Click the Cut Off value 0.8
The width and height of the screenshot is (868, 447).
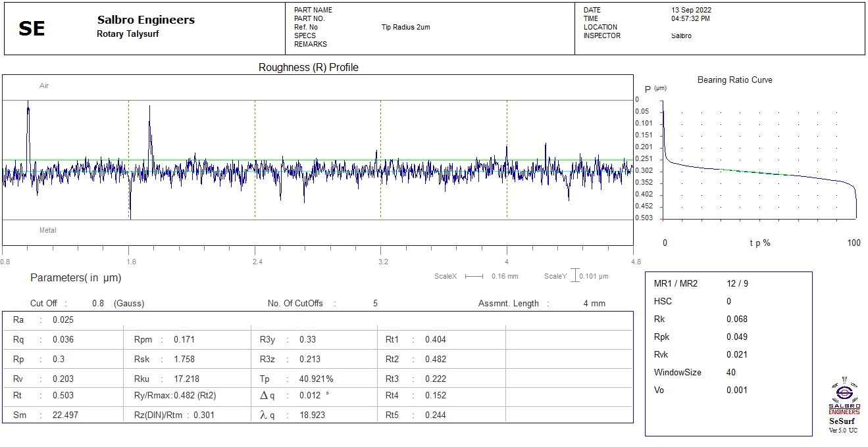[x=98, y=304]
